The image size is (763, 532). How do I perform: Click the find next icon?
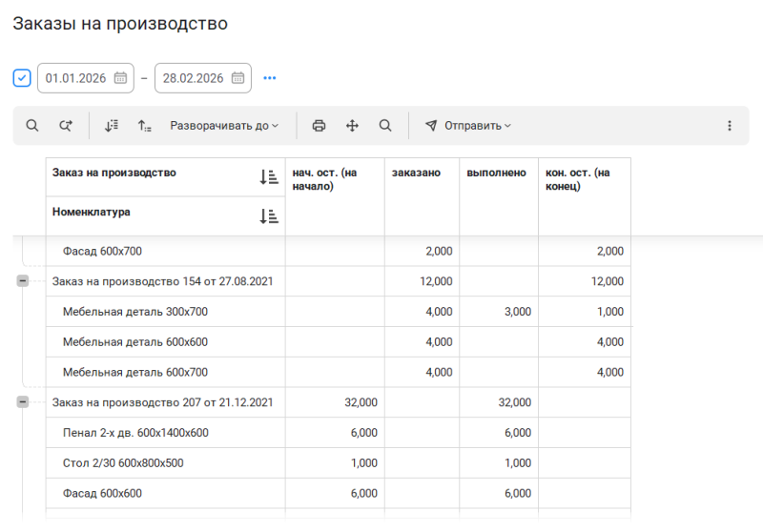click(66, 126)
